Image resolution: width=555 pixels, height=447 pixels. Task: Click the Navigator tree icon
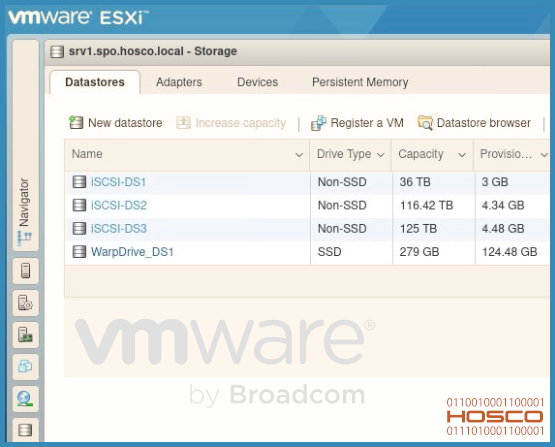(24, 238)
